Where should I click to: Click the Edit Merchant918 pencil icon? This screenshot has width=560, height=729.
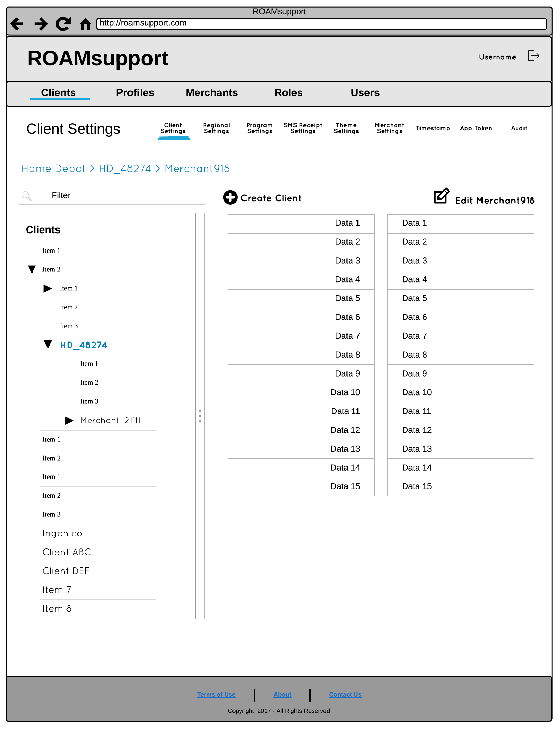tap(442, 196)
